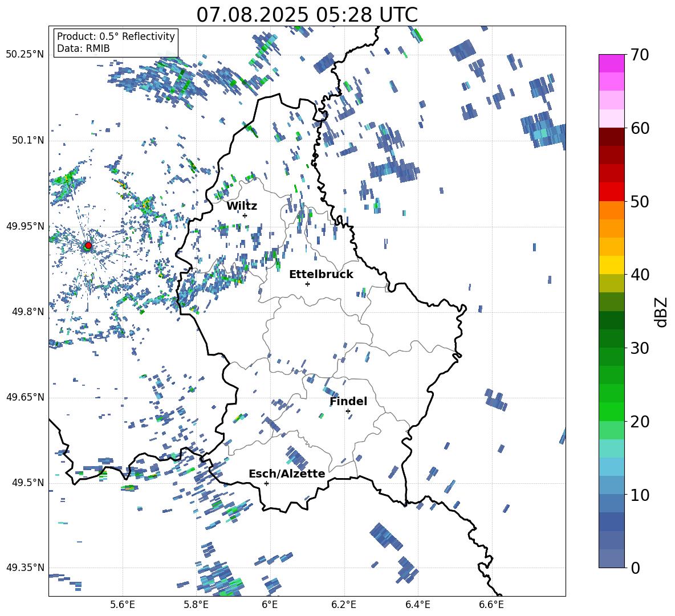Click the bright red colorbar swatch above 50
Image resolution: width=675 pixels, height=616 pixels.
pos(611,192)
